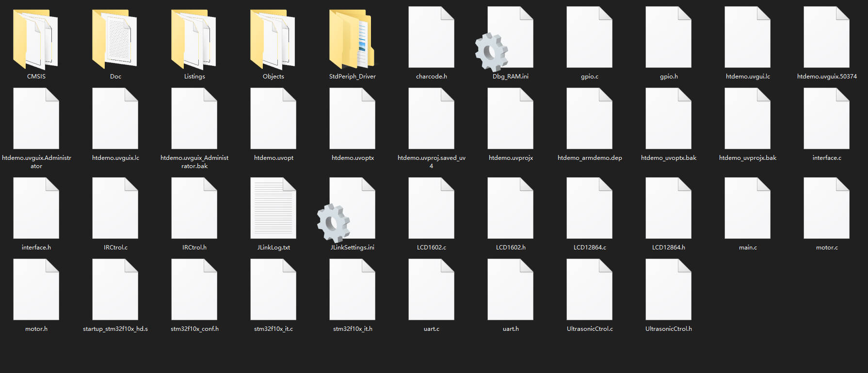Open the CMSIS folder
This screenshot has width=868, height=373.
click(36, 39)
